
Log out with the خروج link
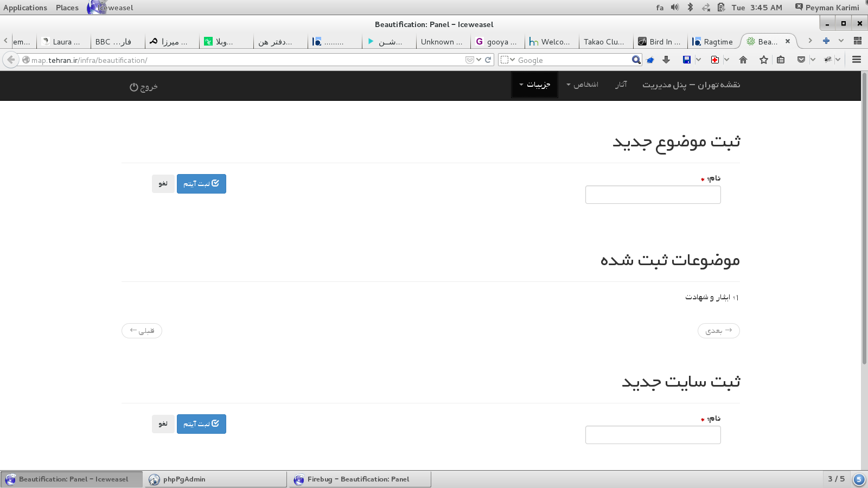144,87
